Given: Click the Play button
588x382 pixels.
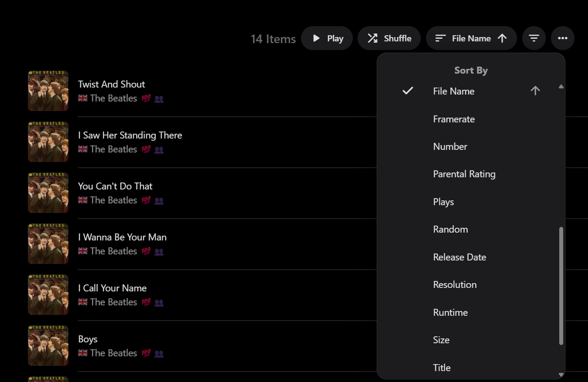Looking at the screenshot, I should [x=327, y=38].
